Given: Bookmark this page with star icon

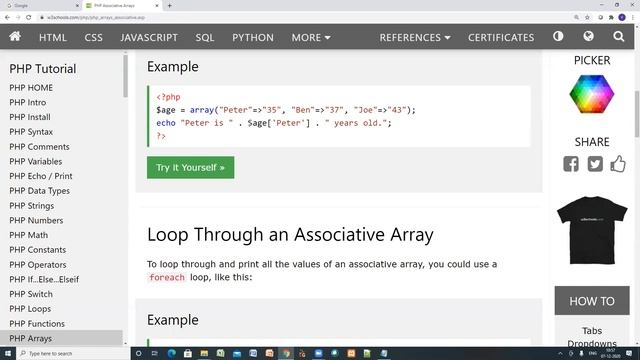Looking at the screenshot, I should (587, 17).
